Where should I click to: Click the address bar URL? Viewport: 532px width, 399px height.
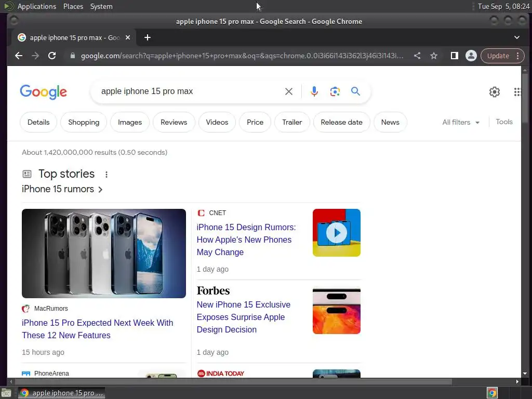click(242, 56)
